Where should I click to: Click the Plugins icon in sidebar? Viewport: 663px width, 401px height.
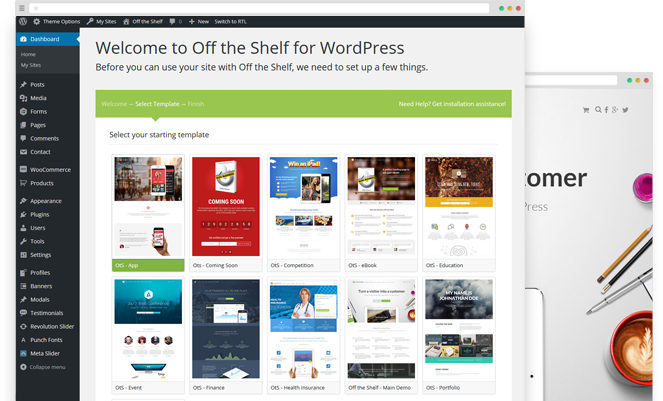click(23, 214)
